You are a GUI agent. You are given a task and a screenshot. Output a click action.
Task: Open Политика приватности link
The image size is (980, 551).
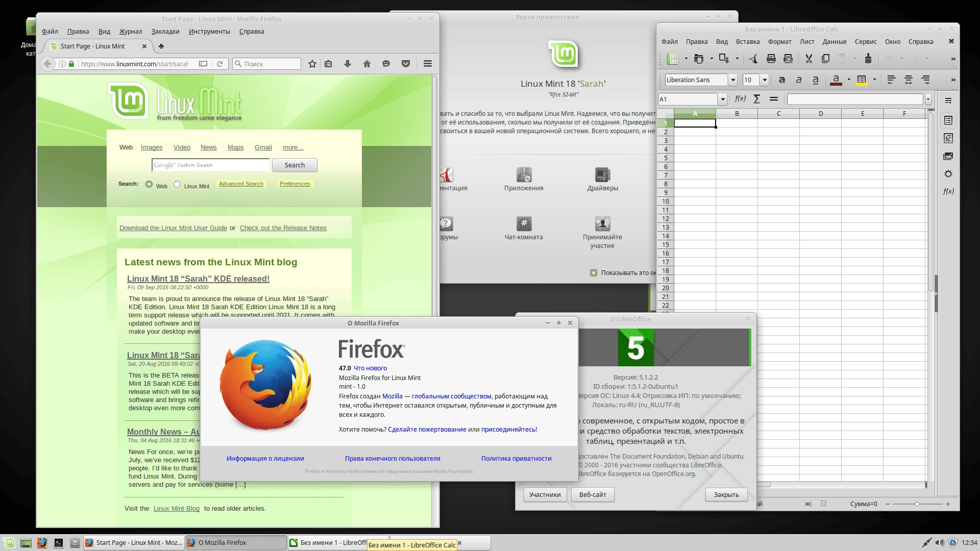click(516, 459)
